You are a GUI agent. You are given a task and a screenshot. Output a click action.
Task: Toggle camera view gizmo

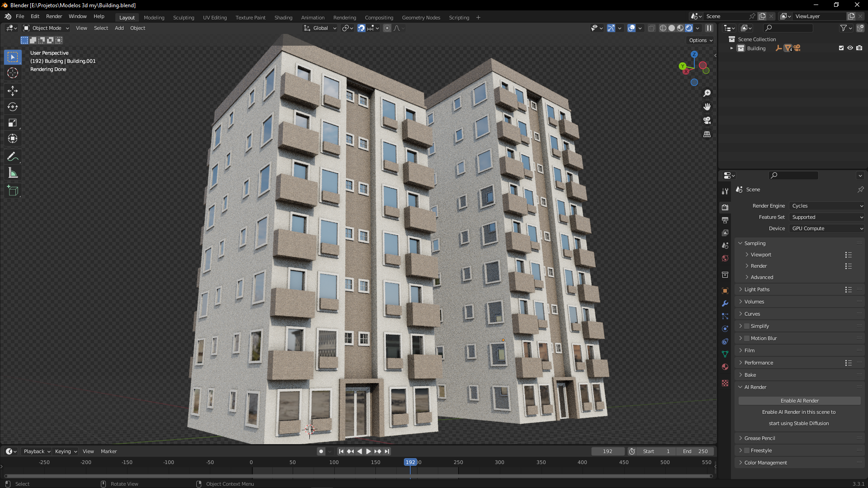click(707, 120)
